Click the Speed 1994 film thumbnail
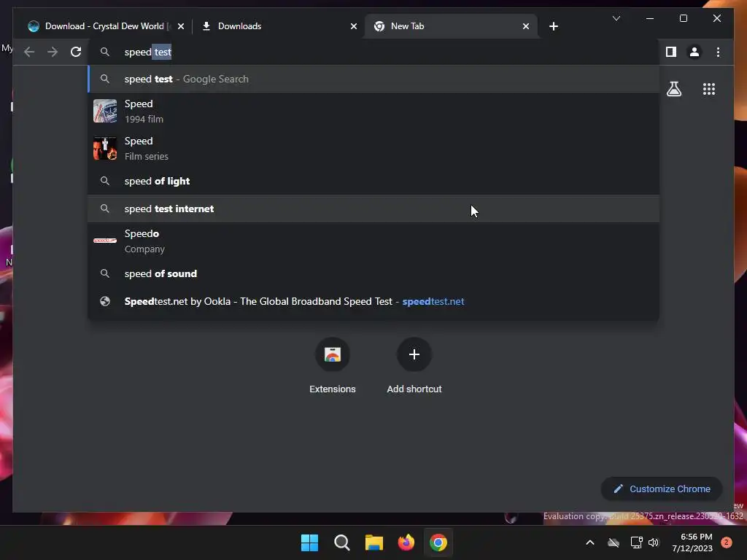747x560 pixels. pos(105,111)
